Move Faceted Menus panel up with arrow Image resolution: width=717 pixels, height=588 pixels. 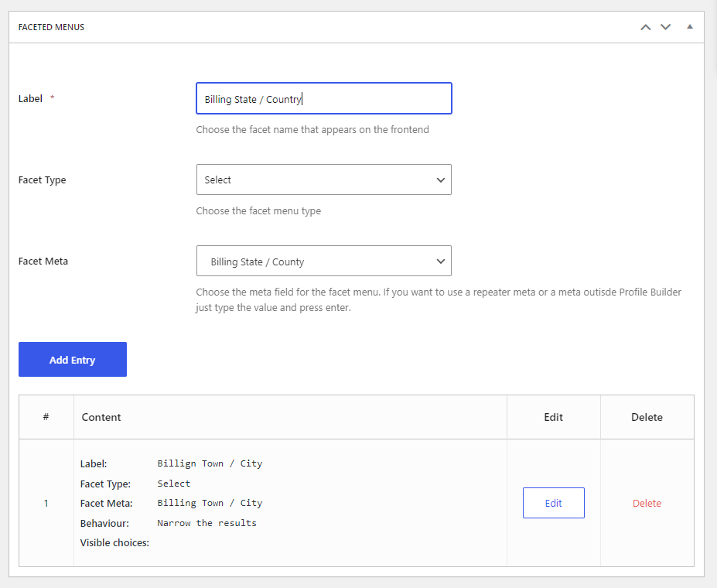point(645,27)
